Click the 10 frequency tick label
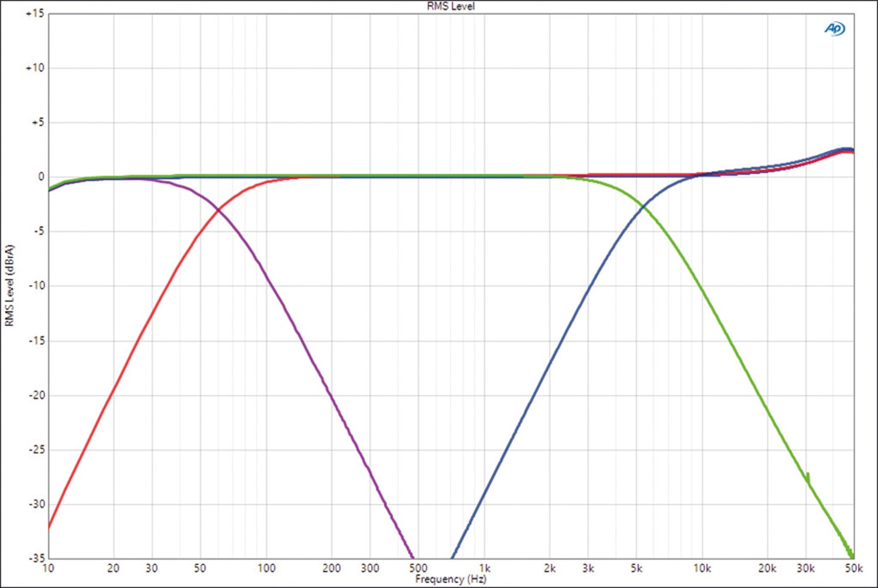The image size is (878, 588). click(x=48, y=568)
